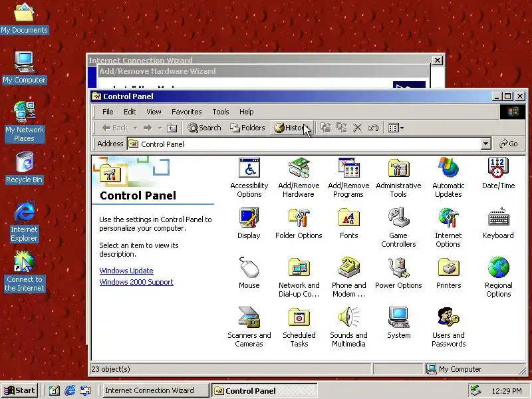
Task: Select My Computer desktop icon
Action: point(24,68)
